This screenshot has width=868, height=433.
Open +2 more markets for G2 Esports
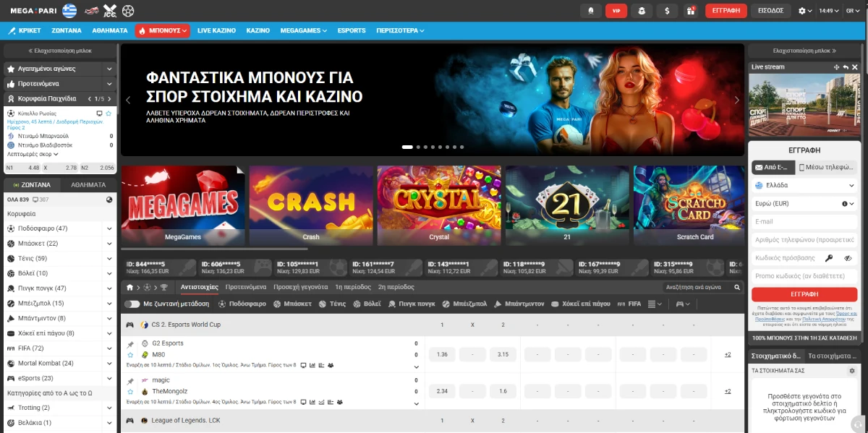728,354
